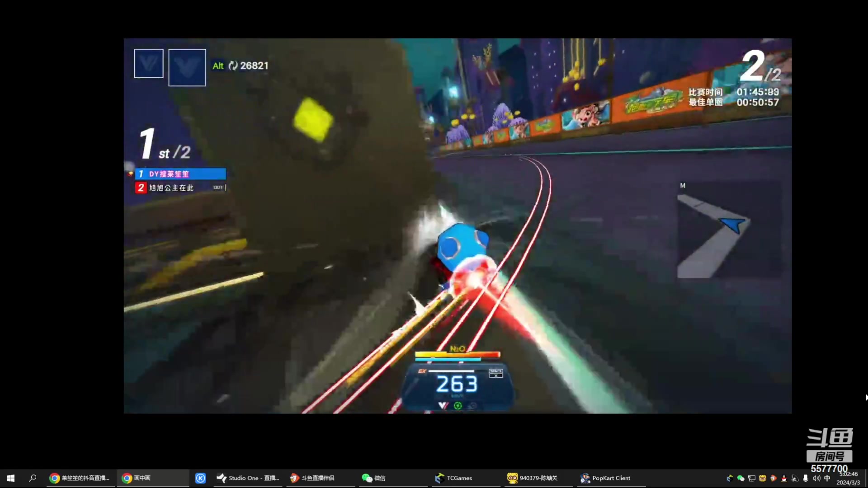Click the race time 01:45:83
This screenshot has height=488, width=868.
click(x=758, y=92)
